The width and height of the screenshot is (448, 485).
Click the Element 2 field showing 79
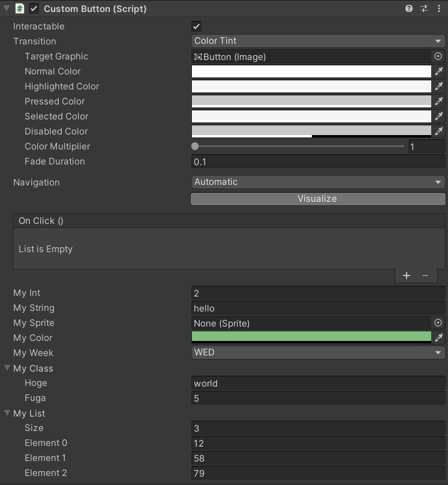pyautogui.click(x=318, y=473)
